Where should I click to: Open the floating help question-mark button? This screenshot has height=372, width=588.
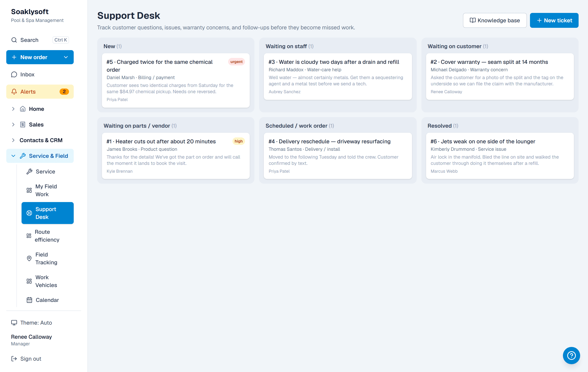(x=571, y=355)
